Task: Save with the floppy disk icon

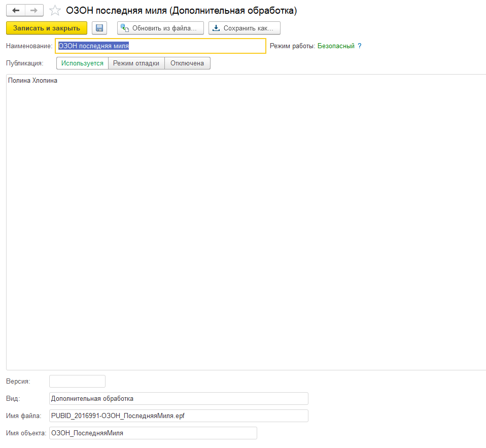Action: [99, 28]
